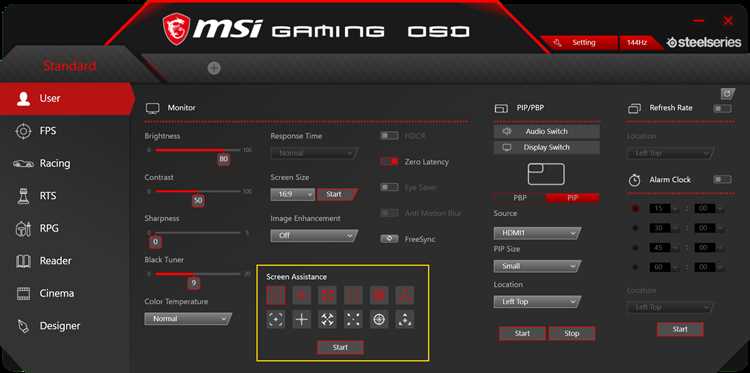Choose the small red dot crosshair
Viewport: 750px width, 373px height.
(x=302, y=296)
